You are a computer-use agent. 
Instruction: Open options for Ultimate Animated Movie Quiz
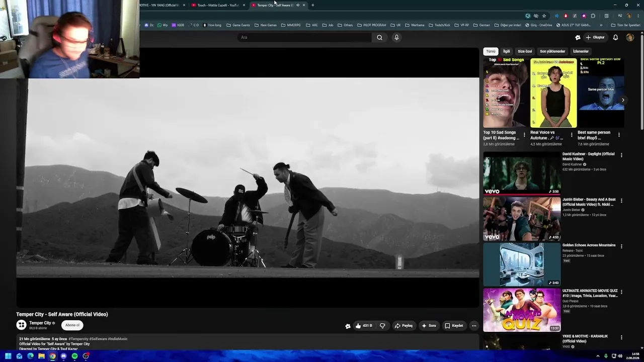pyautogui.click(x=621, y=292)
